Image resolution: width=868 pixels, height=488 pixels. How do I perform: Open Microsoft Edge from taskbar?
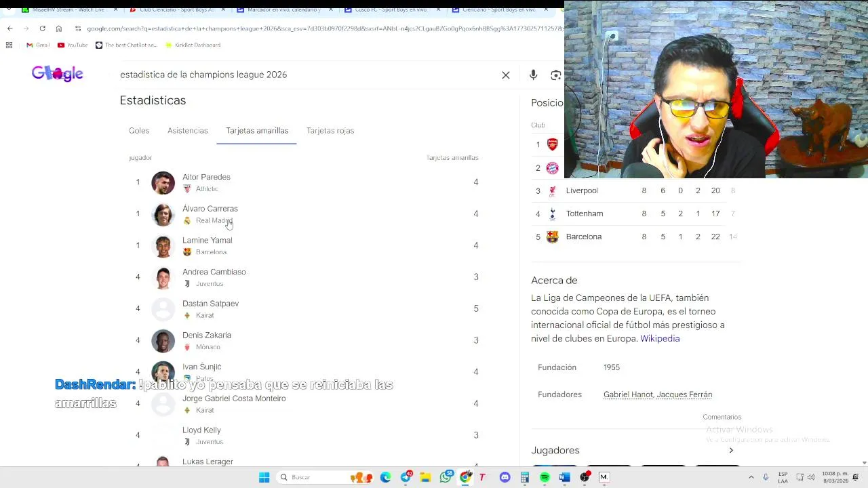(386, 477)
